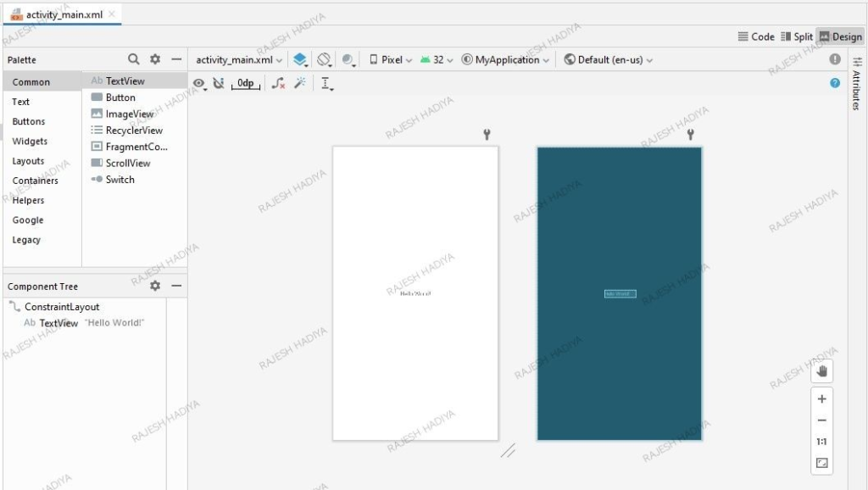Select 1:1 zoom level
The image size is (868, 490).
pyautogui.click(x=821, y=441)
